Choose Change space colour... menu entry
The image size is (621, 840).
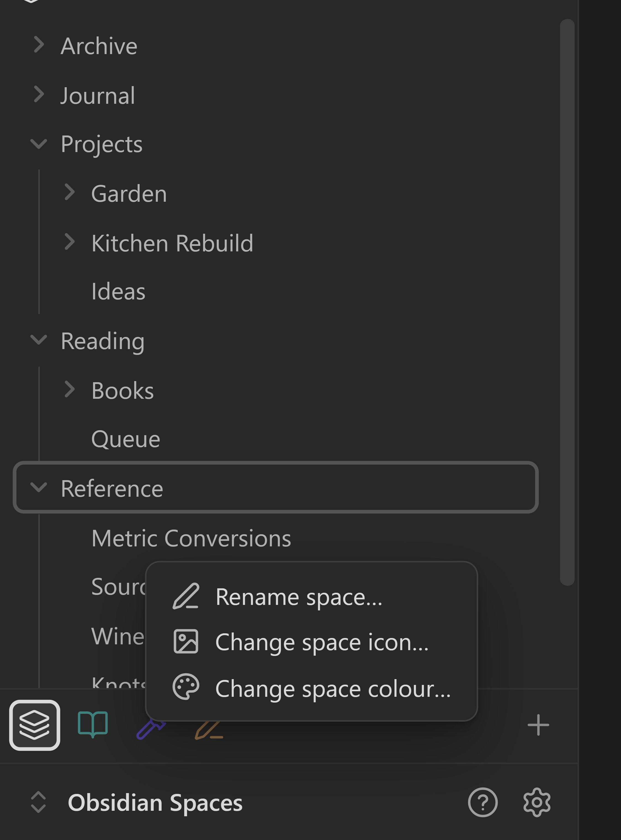(x=311, y=688)
